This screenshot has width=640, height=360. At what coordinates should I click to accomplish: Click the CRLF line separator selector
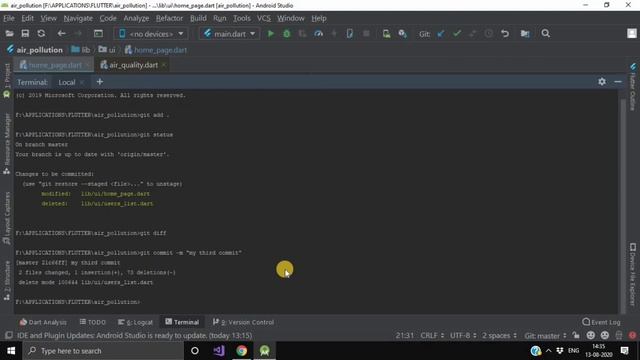pos(432,336)
